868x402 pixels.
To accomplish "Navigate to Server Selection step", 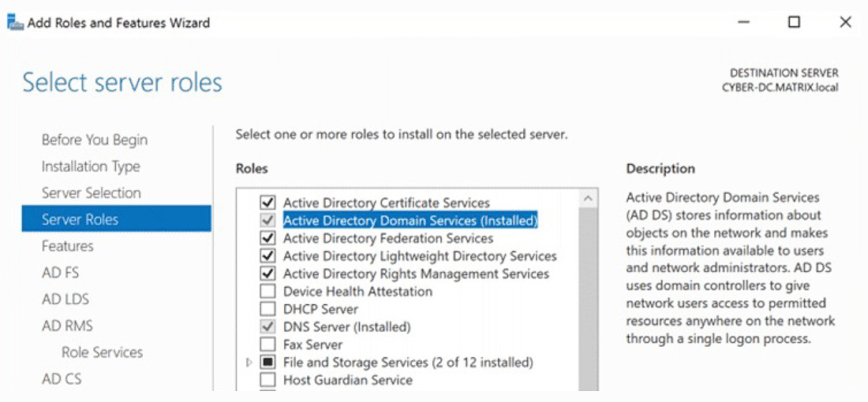I will coord(91,193).
